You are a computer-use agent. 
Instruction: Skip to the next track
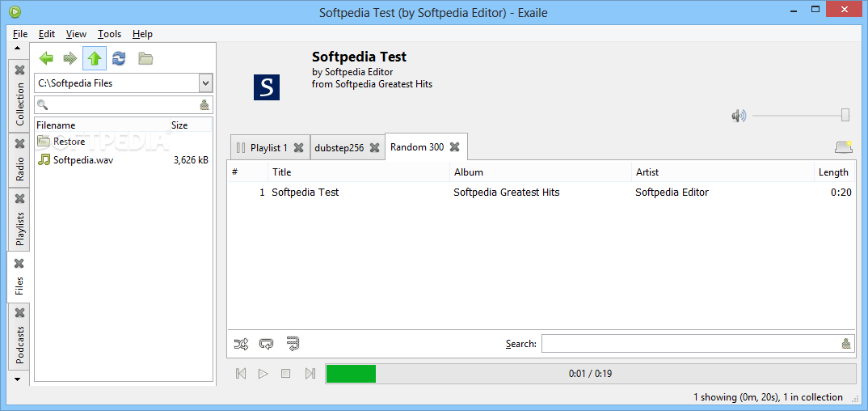click(310, 373)
